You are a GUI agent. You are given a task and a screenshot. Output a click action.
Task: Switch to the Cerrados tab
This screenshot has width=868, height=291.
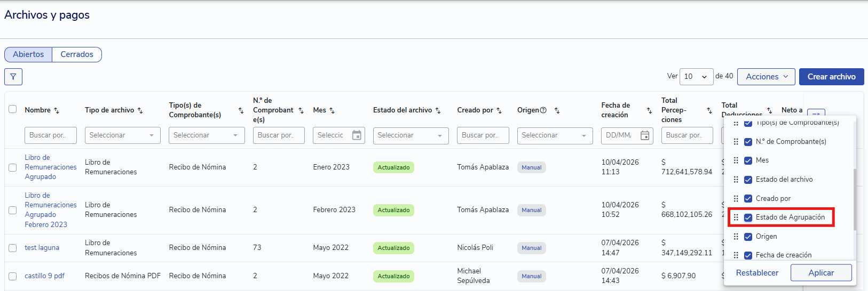pos(77,54)
